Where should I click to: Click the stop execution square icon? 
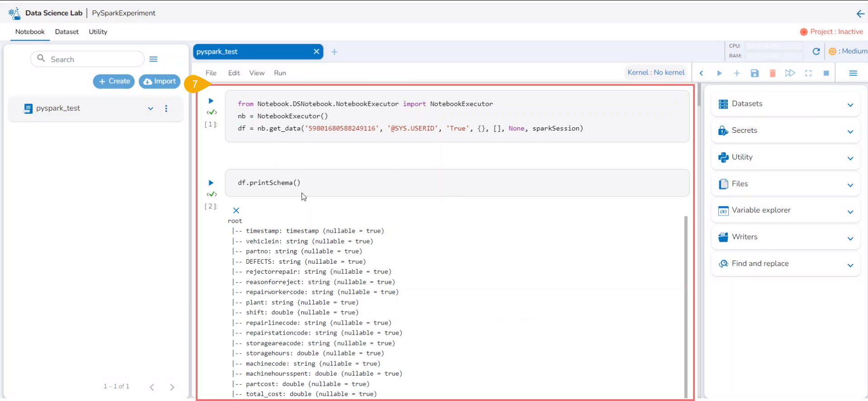826,73
